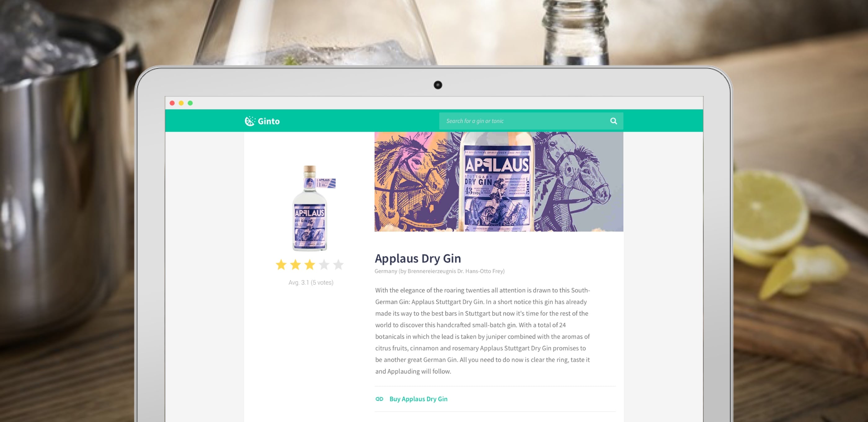The height and width of the screenshot is (422, 868).
Task: Click the Ginto lemon logo icon
Action: [x=250, y=121]
